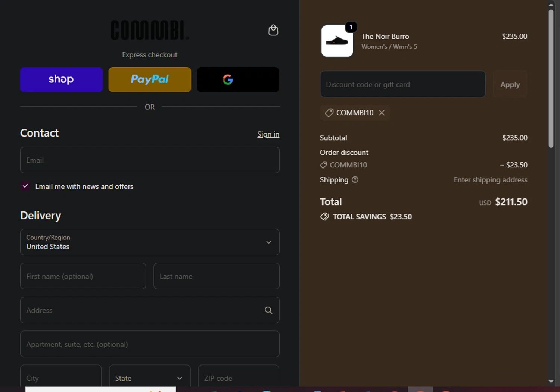Click the Order discount COMMBI10 tag icon

323,165
